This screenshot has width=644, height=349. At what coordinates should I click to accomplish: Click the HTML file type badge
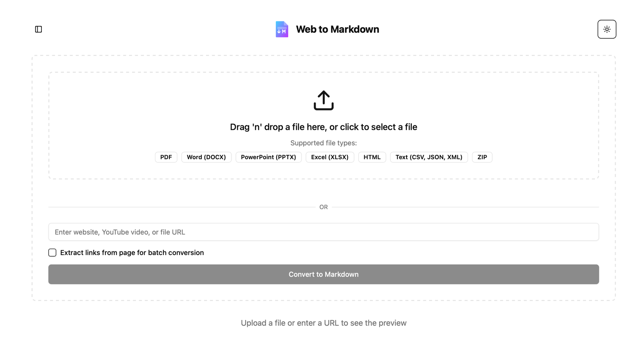(x=372, y=157)
